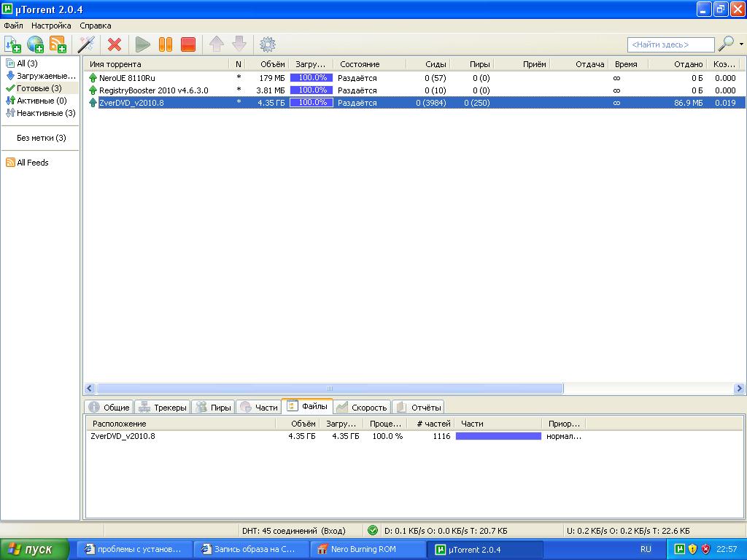Click the orange Pause torrent icon
Viewport: 747px width, 560px height.
(166, 44)
